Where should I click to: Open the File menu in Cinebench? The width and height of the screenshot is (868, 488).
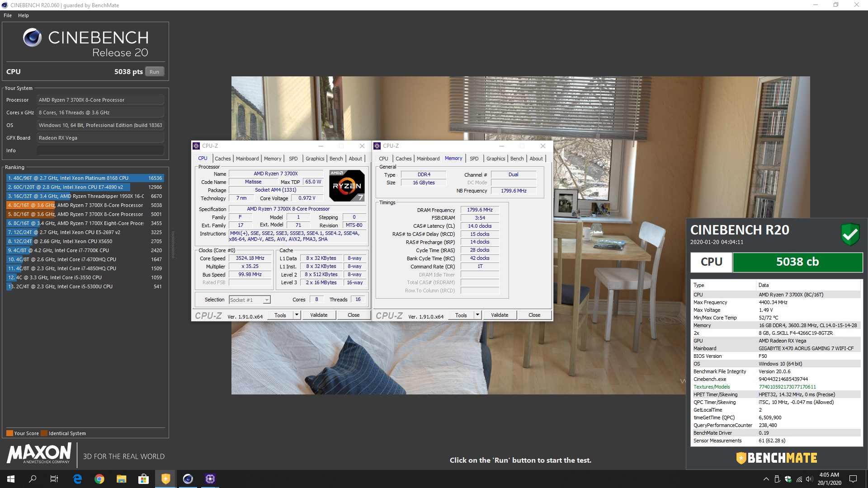[8, 15]
